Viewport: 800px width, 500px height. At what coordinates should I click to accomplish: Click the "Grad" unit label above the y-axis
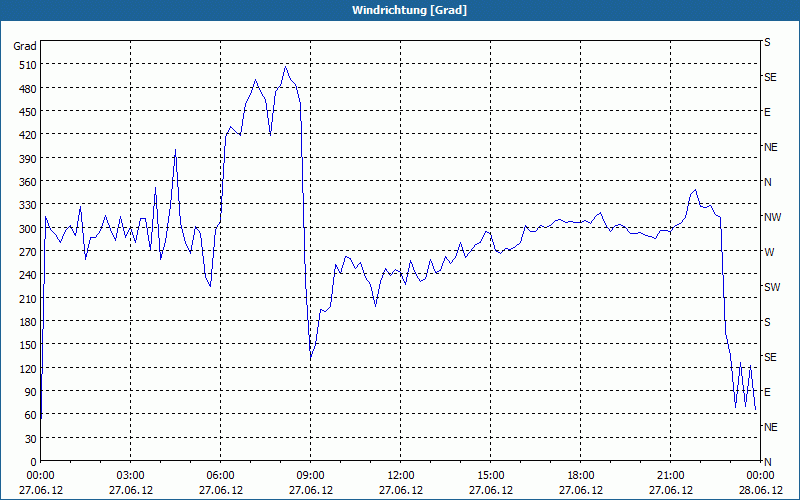point(25,46)
